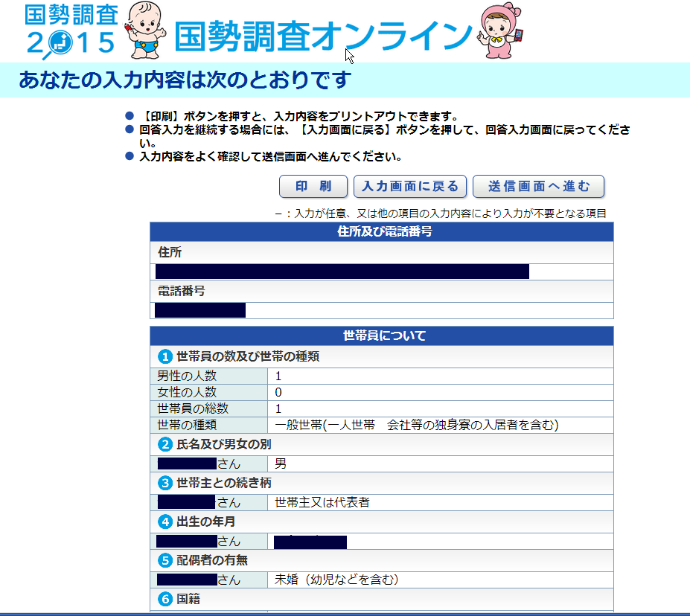Click the redacted address field under 住所
This screenshot has height=616, width=690.
pyautogui.click(x=342, y=272)
